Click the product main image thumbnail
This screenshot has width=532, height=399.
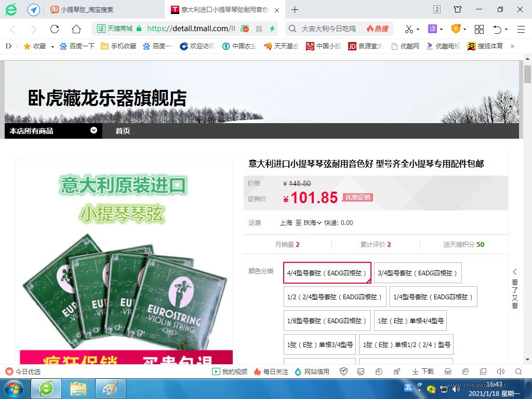coord(124,262)
